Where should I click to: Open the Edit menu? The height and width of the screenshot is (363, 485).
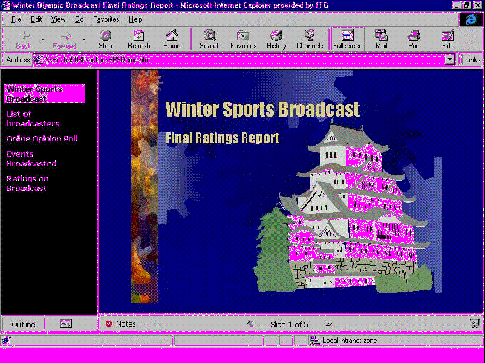pos(36,20)
